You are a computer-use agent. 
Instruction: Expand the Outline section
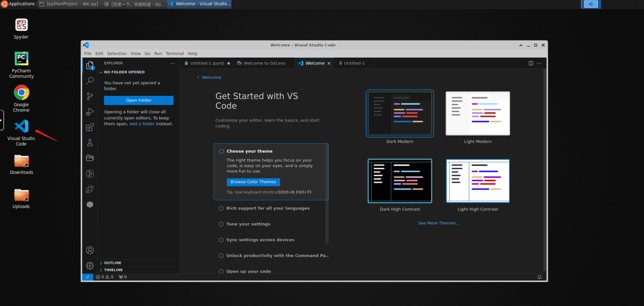pyautogui.click(x=139, y=263)
